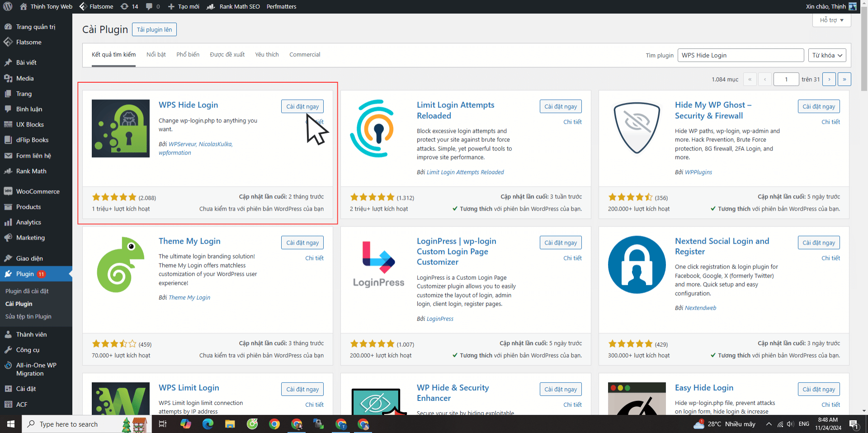The image size is (868, 433).
Task: Open WooCommerce from the sidebar
Action: [38, 191]
